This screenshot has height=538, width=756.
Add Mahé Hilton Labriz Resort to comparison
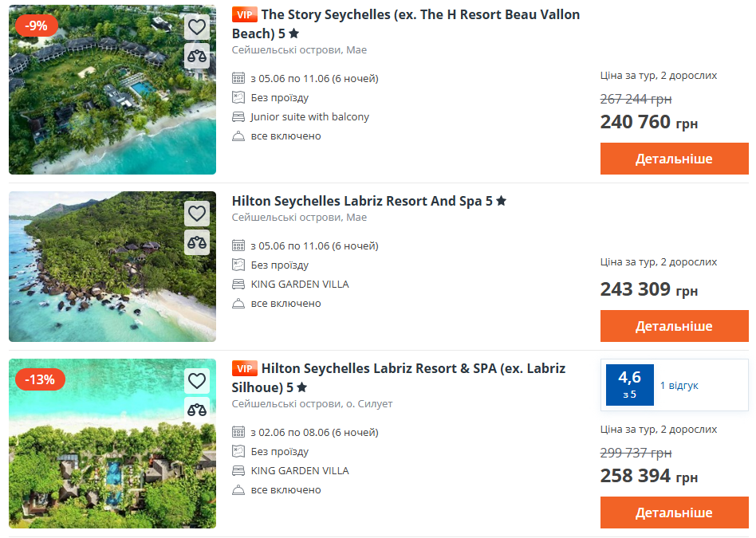pos(197,242)
